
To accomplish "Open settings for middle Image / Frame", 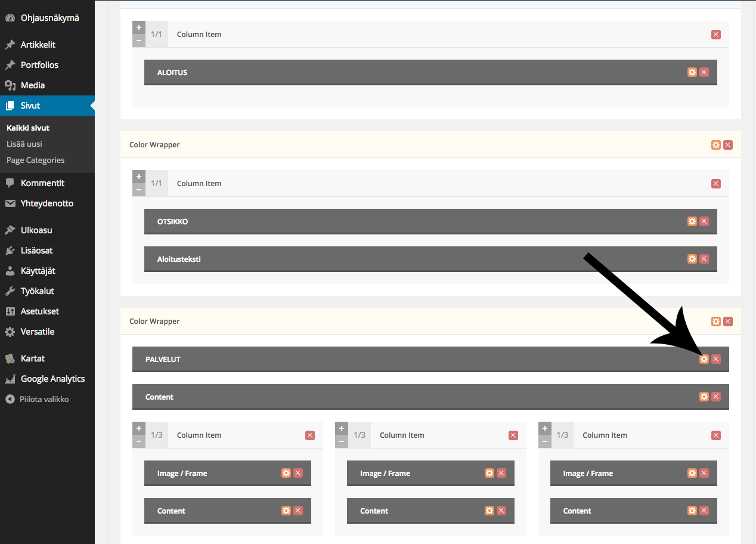I will [x=489, y=473].
